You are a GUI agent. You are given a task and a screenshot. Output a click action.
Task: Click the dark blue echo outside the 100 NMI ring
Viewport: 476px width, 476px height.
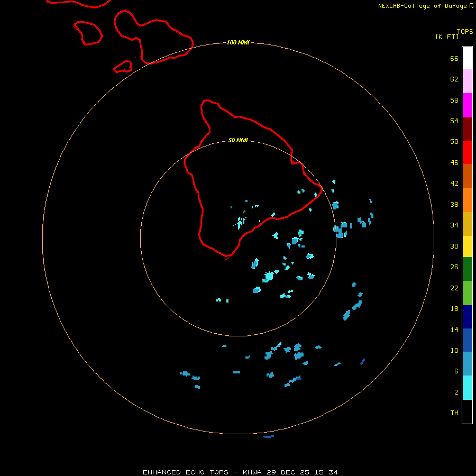click(269, 436)
